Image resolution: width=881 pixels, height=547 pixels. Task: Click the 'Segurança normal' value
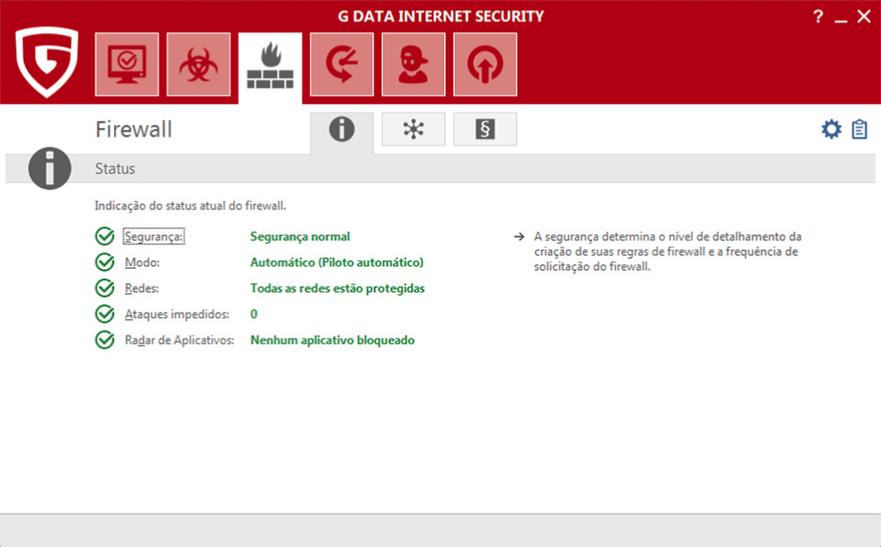tap(300, 236)
